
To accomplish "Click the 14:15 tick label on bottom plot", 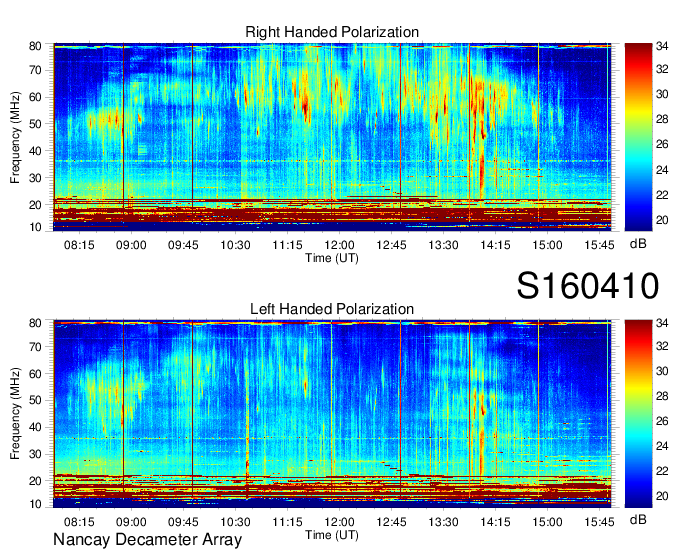I will (495, 521).
